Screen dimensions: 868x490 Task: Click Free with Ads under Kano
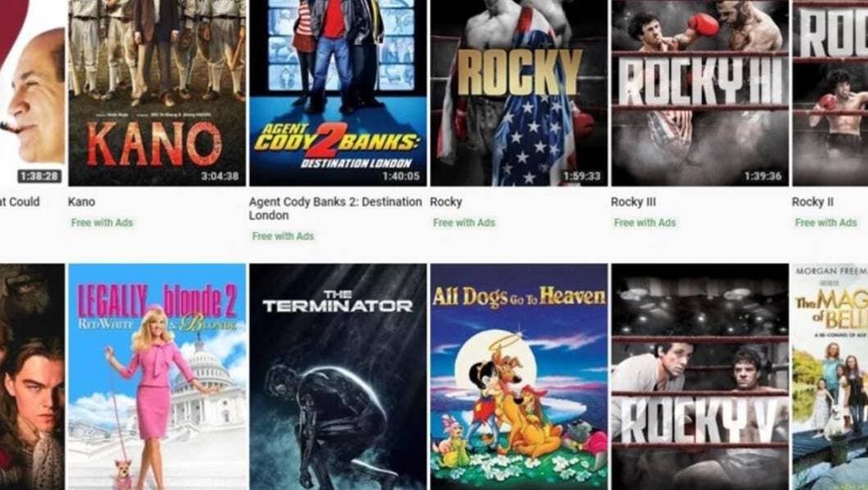(x=102, y=223)
